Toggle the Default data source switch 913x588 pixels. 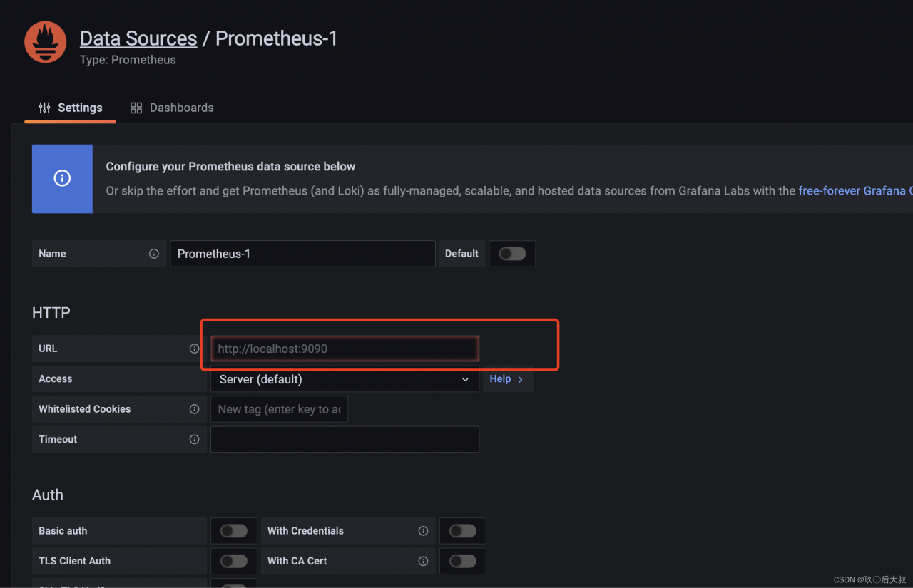click(512, 254)
